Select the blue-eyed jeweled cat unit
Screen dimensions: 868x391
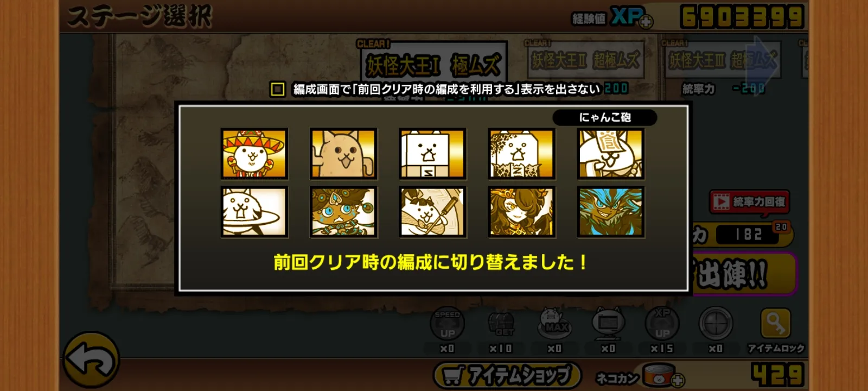343,212
